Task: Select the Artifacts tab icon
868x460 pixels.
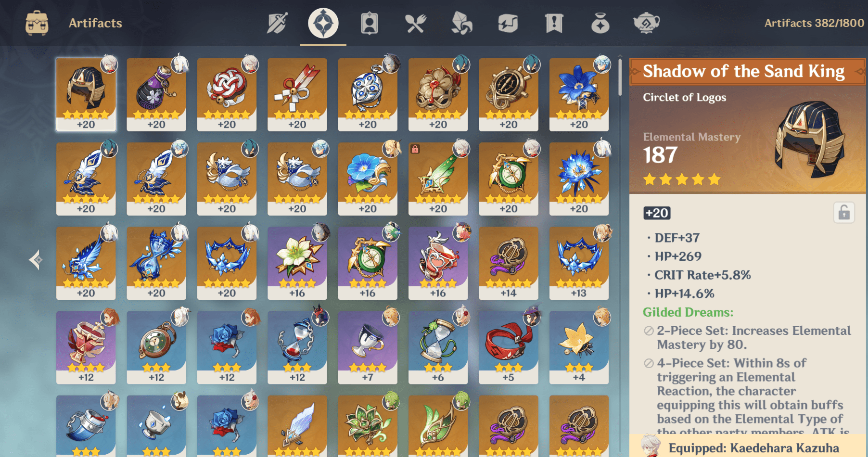Action: pyautogui.click(x=323, y=23)
